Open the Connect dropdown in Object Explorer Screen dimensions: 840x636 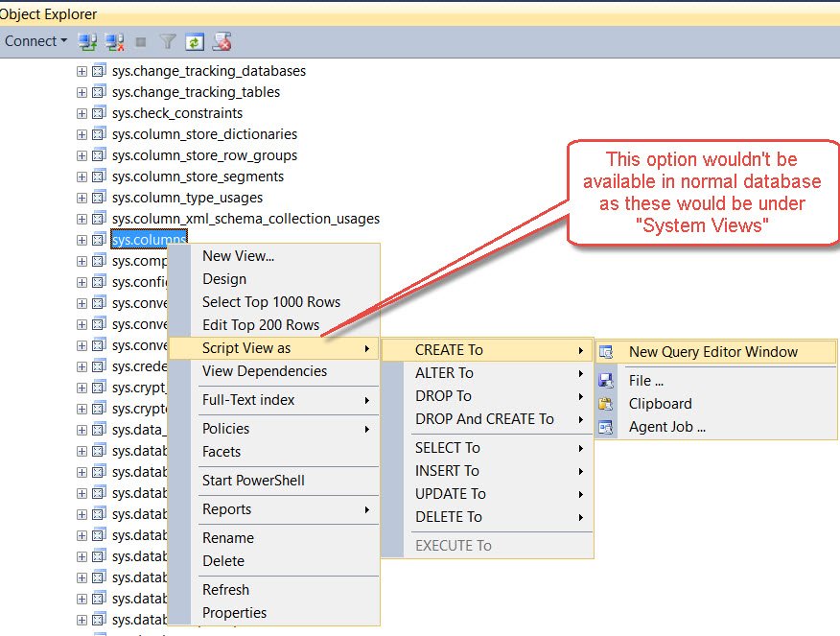35,41
